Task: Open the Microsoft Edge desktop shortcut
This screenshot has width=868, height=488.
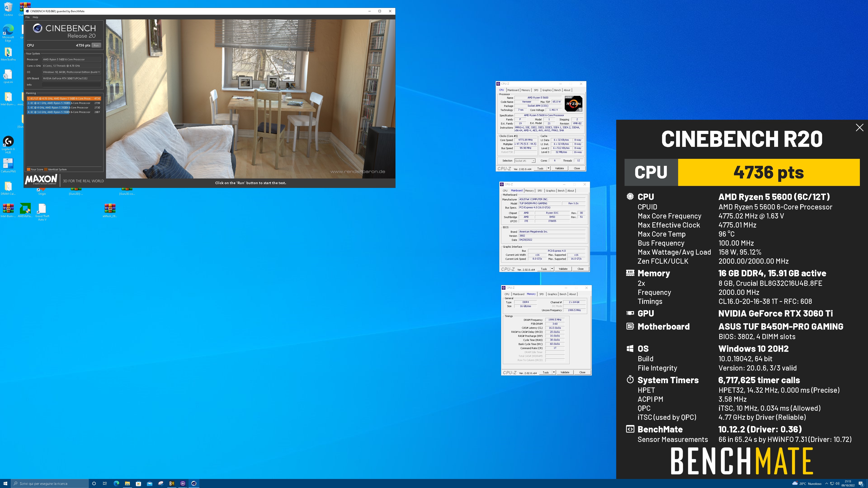Action: pyautogui.click(x=8, y=33)
